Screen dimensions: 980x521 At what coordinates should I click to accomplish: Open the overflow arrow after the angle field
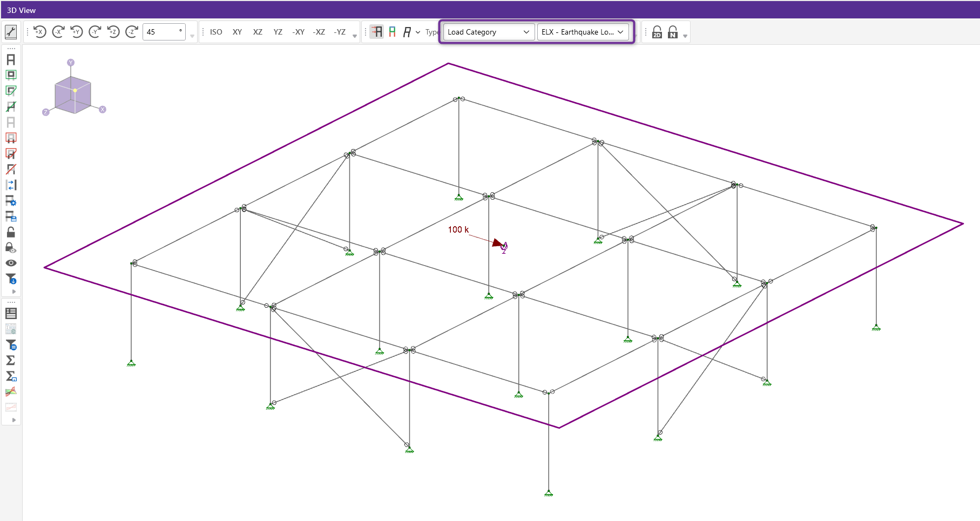point(192,36)
